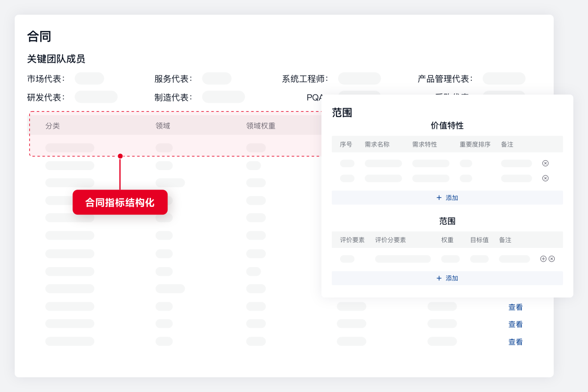Screen dimensions: 588x392
Task: Click the 系统工程师 value field
Action: click(x=359, y=78)
